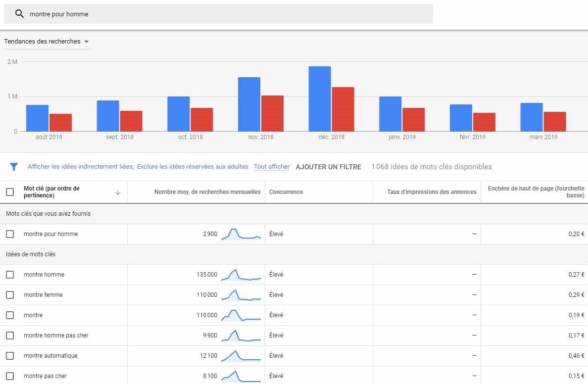Click the Mots clés que vous avez fournis label
The height and width of the screenshot is (384, 588).
48,214
